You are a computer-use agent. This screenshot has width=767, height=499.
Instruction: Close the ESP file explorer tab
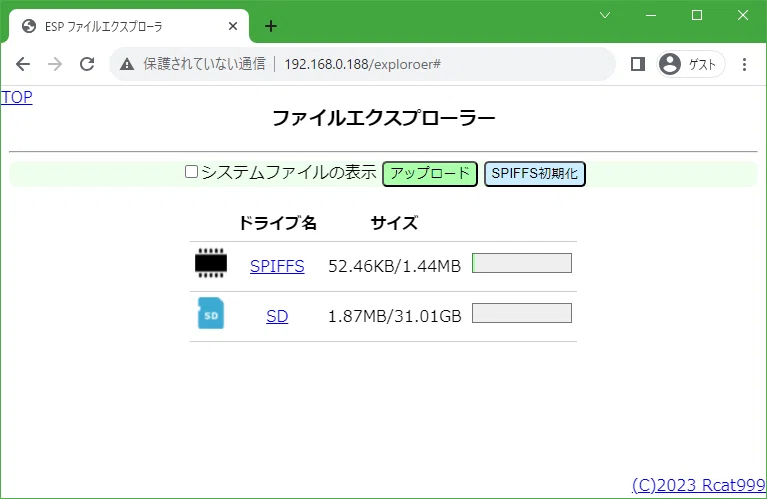pos(233,26)
